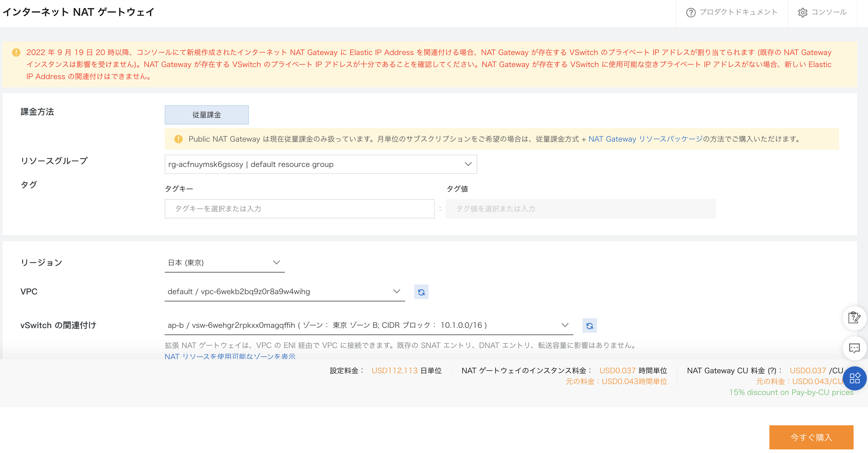Open プロダクトドキュメント
The height and width of the screenshot is (453, 868).
click(x=738, y=12)
